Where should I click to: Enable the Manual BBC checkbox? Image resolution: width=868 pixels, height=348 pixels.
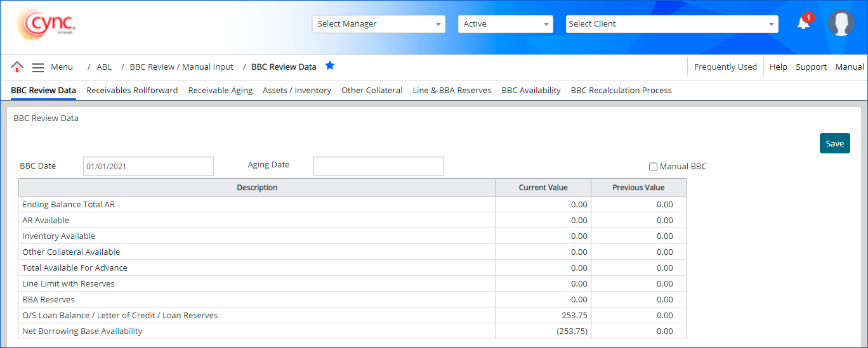(653, 167)
